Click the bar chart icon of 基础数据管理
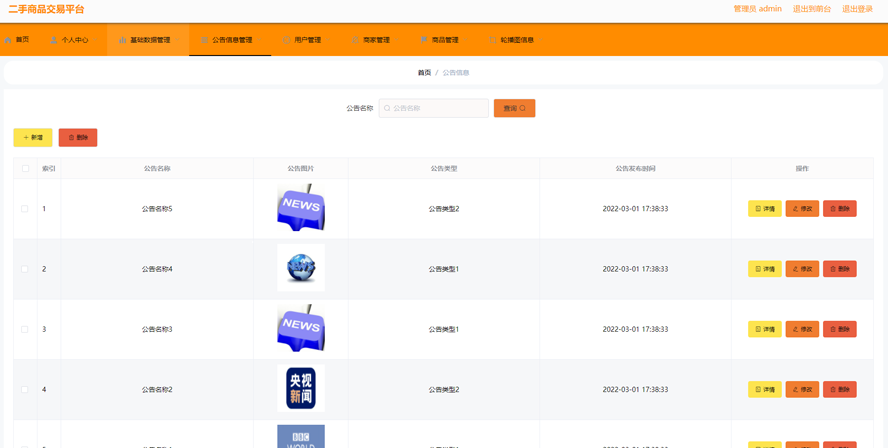Screen dimensions: 888x448 click(122, 40)
